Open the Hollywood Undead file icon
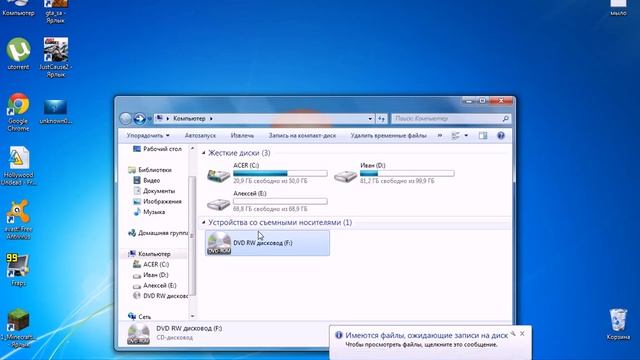Image resolution: width=640 pixels, height=360 pixels. point(18,158)
